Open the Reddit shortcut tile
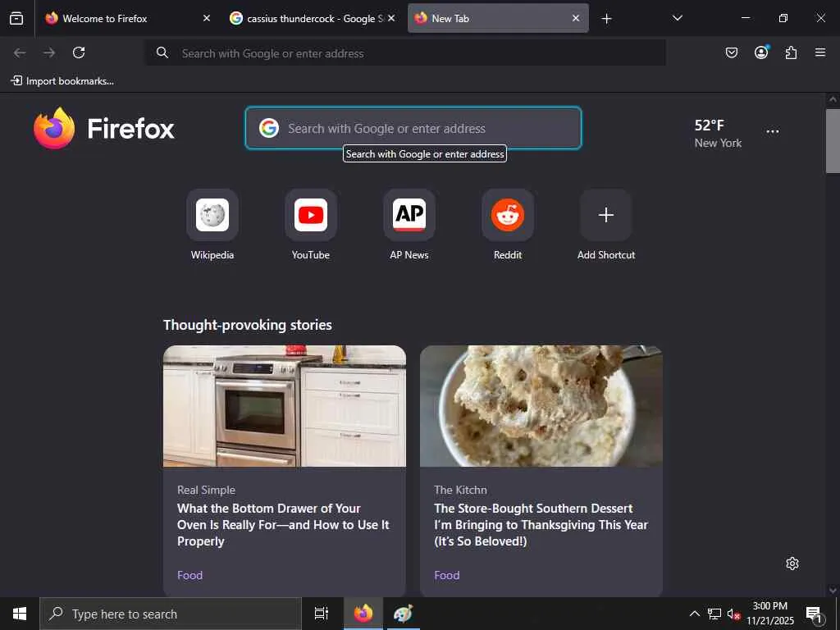 pyautogui.click(x=508, y=215)
